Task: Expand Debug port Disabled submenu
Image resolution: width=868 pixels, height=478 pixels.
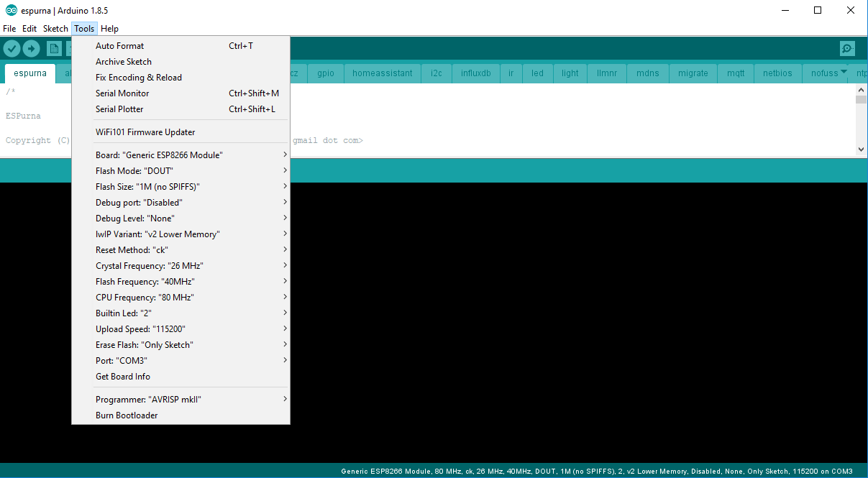Action: (181, 203)
